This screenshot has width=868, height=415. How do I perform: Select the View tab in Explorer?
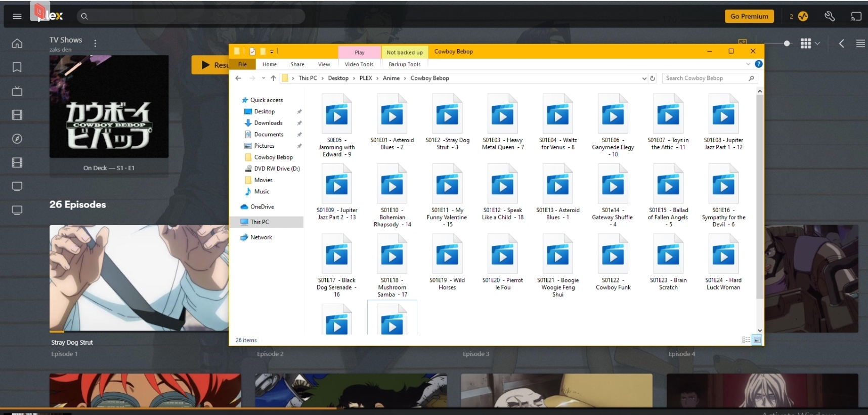[x=324, y=64]
